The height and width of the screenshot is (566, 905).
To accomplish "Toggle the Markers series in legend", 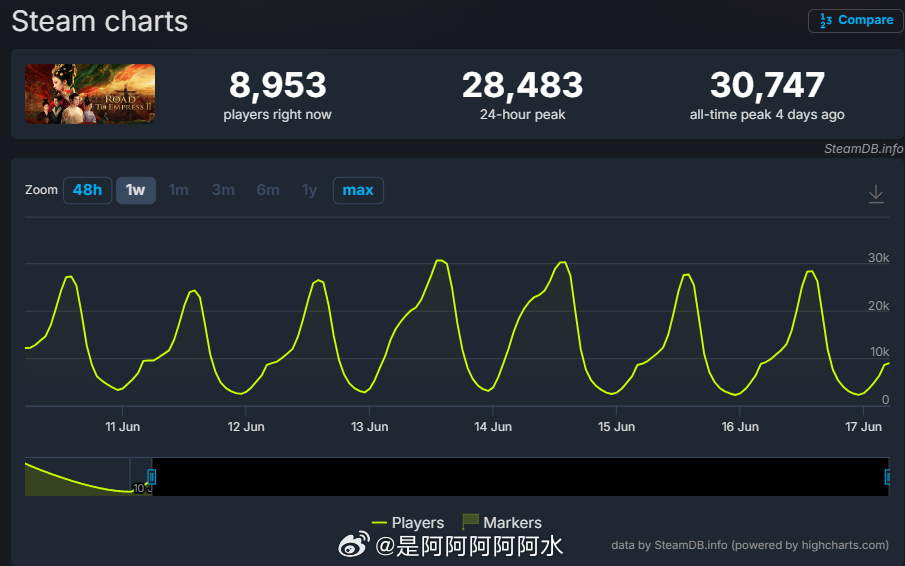I will tap(502, 522).
